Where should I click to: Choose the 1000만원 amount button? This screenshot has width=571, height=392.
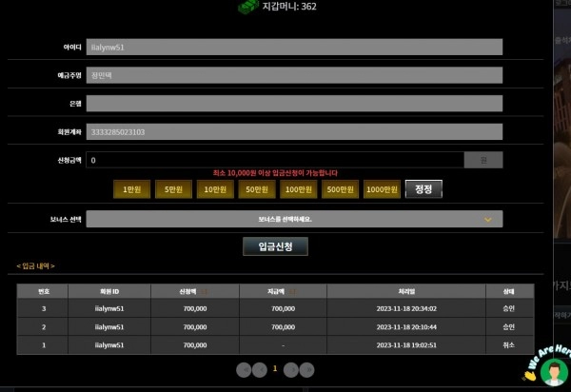click(382, 189)
